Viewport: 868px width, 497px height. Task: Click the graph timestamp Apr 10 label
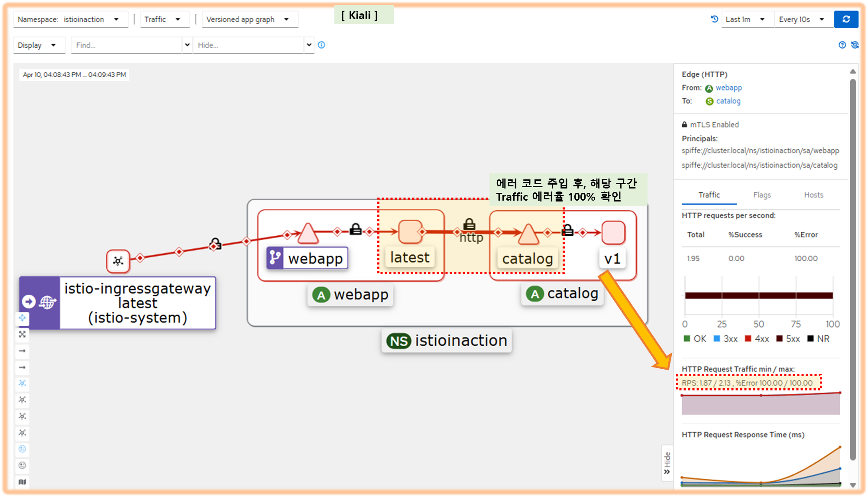[x=74, y=75]
